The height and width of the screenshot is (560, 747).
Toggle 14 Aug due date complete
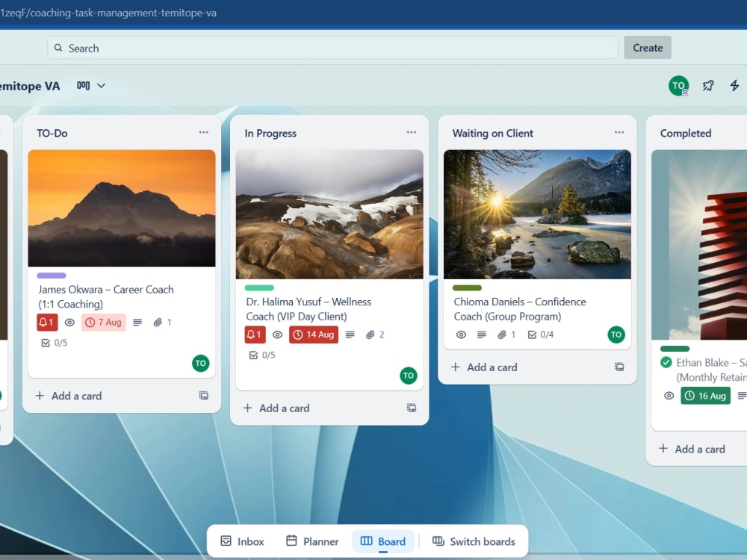coord(314,335)
